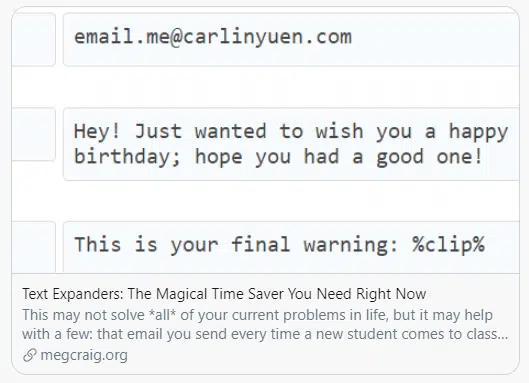Click the article description starting 'This may not solve'

(x=265, y=325)
